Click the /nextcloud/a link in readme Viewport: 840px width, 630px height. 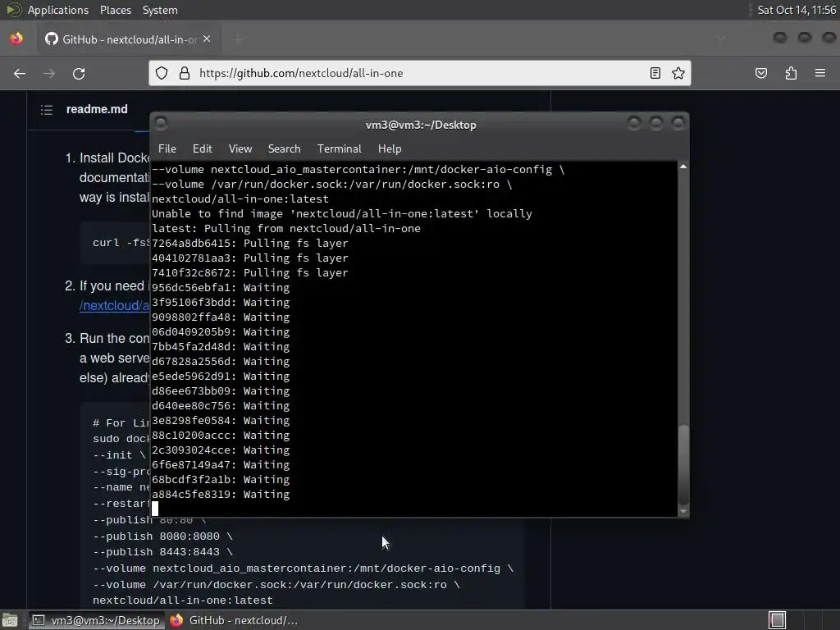pyautogui.click(x=114, y=306)
